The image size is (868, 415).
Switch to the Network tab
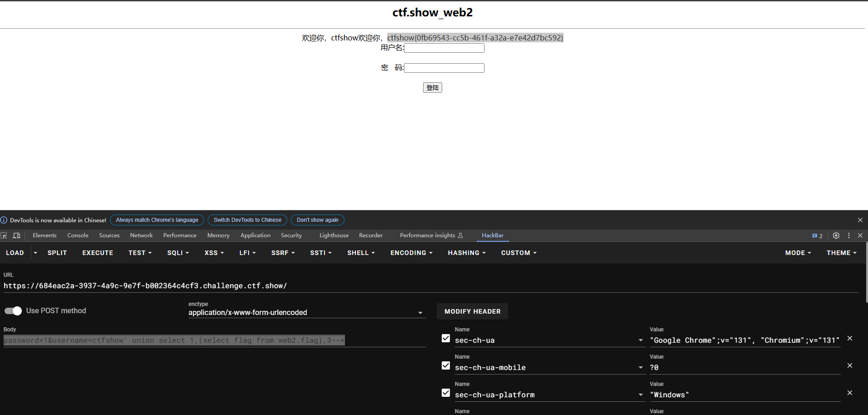(x=141, y=235)
